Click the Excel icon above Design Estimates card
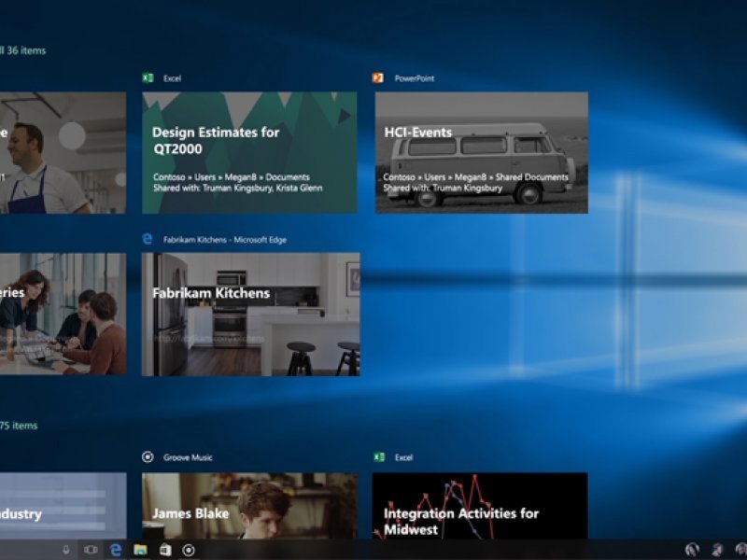The width and height of the screenshot is (747, 560). (148, 77)
